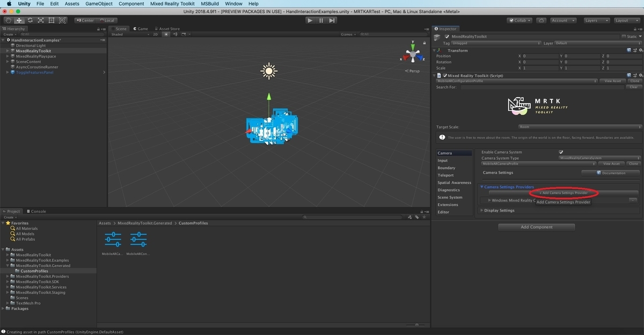Screen dimensions: 644x335
Task: Click Clone next to MobileARConfigurationProfile
Action: [x=634, y=81]
